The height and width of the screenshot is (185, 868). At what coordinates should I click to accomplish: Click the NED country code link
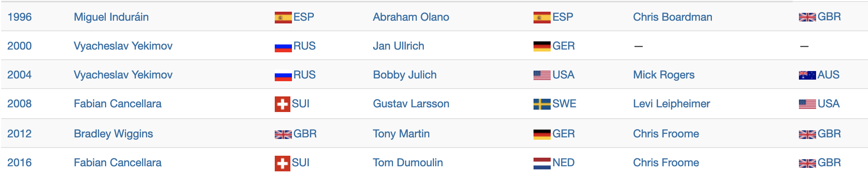(563, 163)
